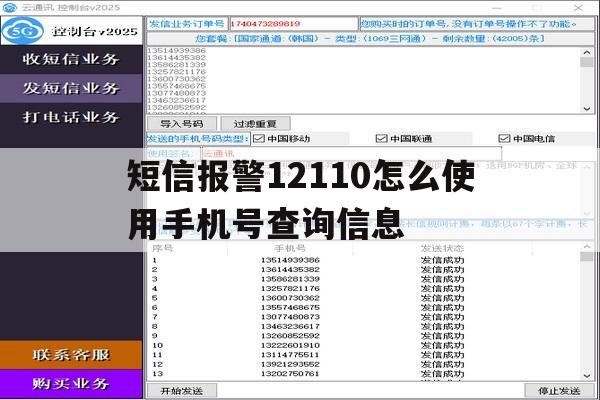The width and height of the screenshot is (600, 400).
Task: Click the 序号 column header
Action: click(x=163, y=248)
